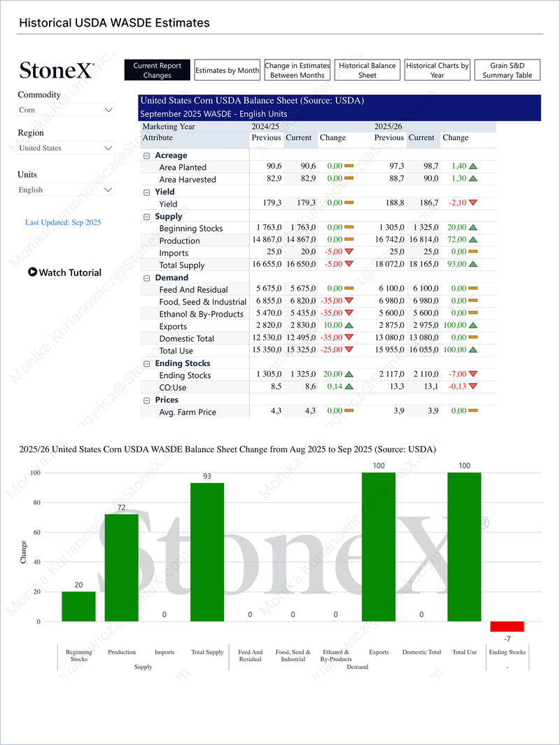Open the Historical Balance Sheet tab

[x=367, y=70]
